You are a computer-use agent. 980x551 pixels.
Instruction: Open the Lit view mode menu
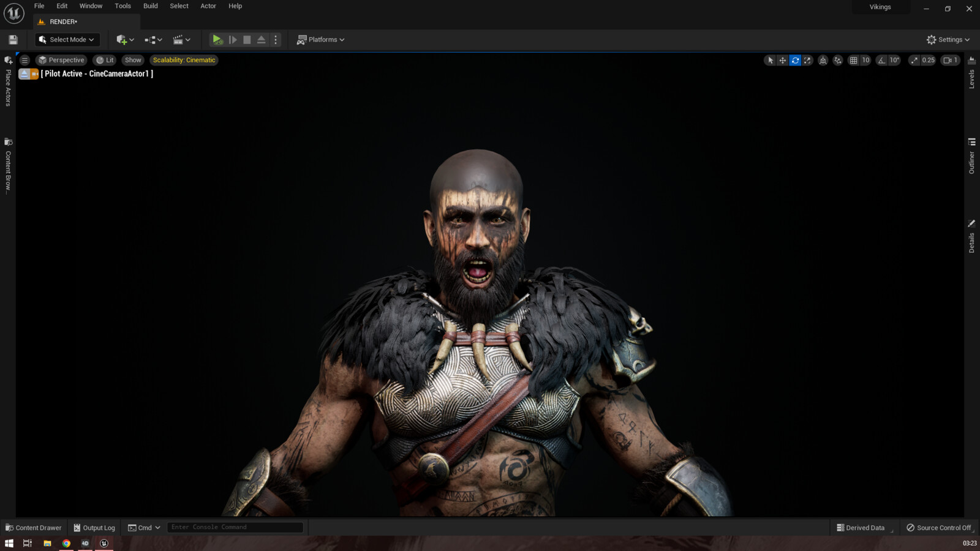[105, 60]
